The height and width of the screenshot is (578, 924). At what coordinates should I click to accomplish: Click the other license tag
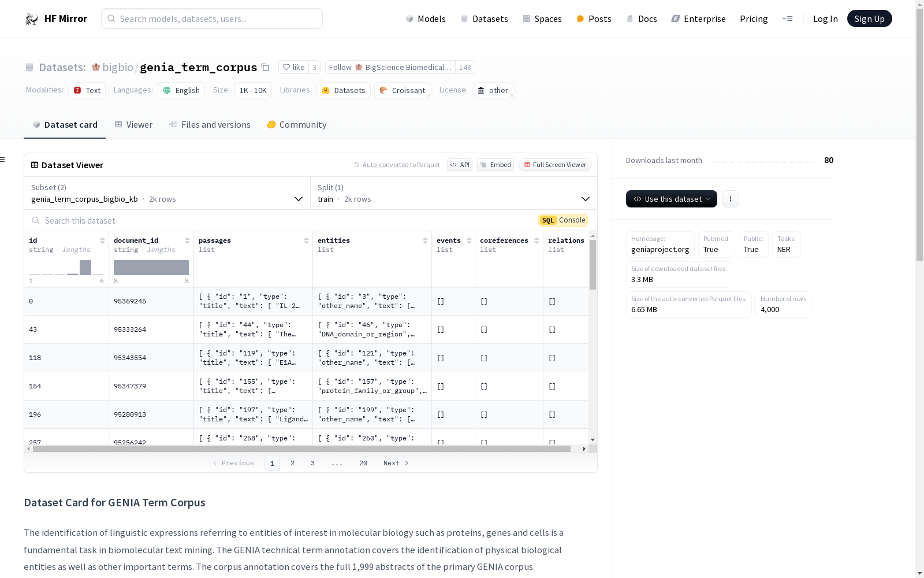tap(493, 90)
